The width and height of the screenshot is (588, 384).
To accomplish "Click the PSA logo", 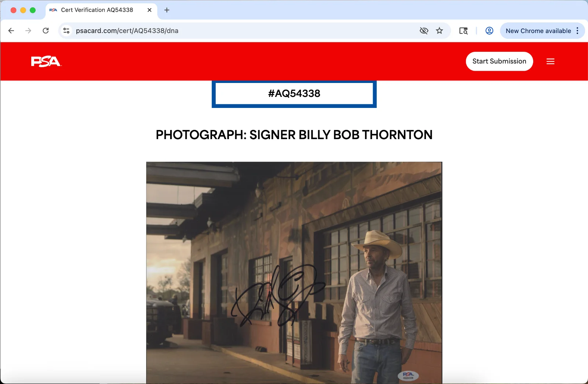I will 46,61.
